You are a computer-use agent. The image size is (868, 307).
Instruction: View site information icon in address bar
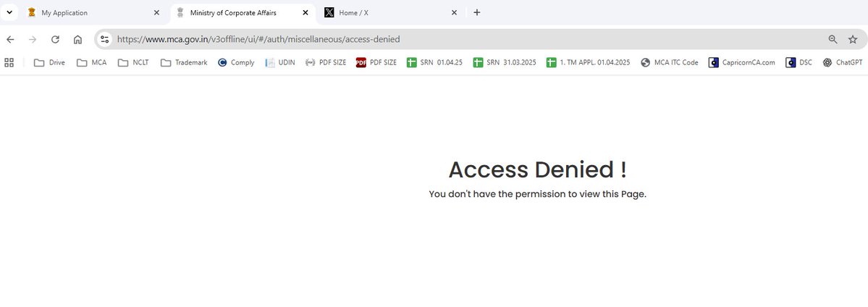coord(105,39)
